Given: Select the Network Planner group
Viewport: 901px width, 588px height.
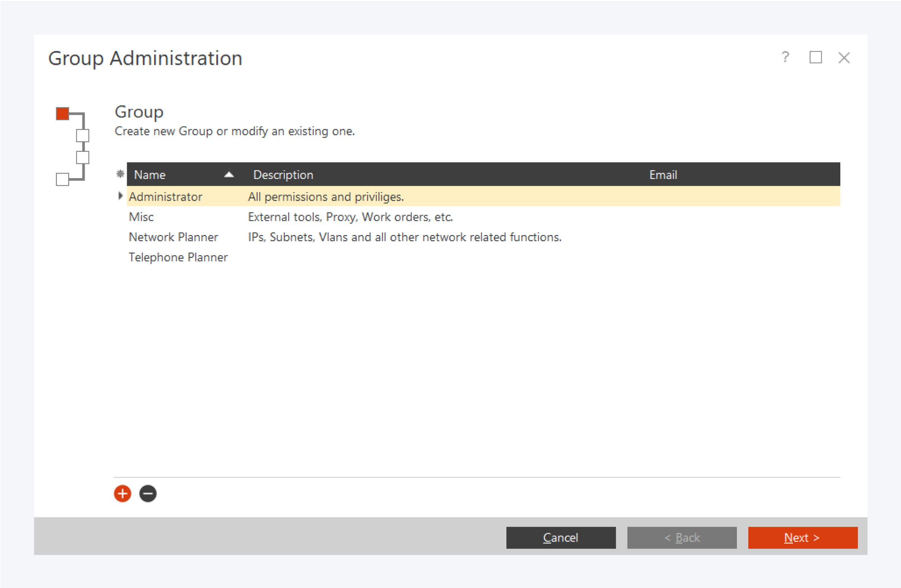Looking at the screenshot, I should [x=174, y=237].
